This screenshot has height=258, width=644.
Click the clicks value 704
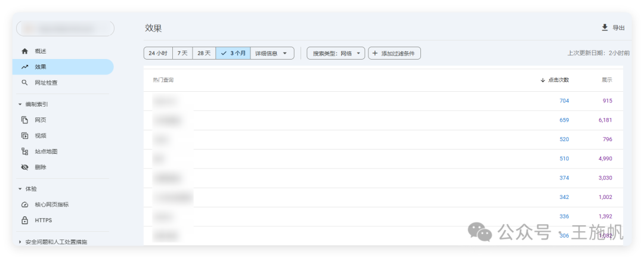pos(564,101)
